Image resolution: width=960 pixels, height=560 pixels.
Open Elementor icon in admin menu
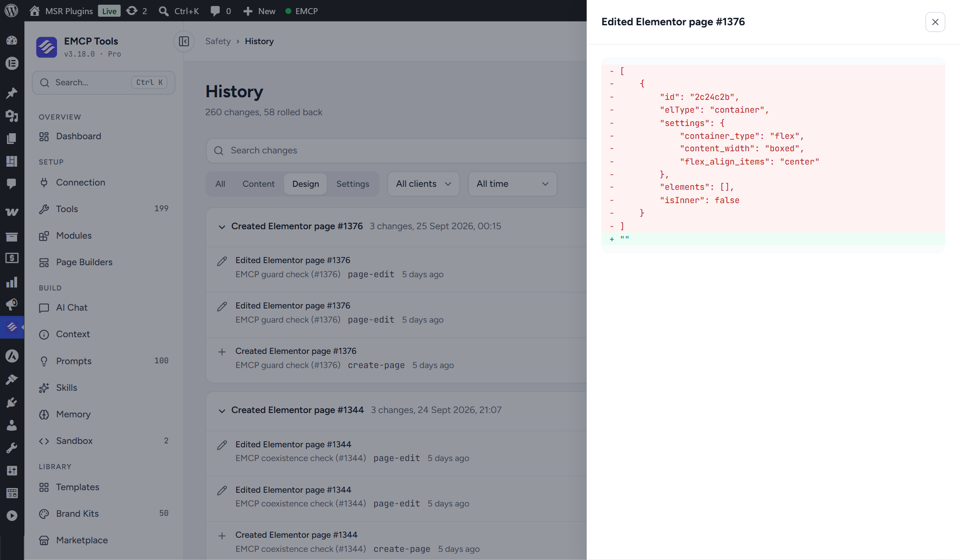pos(12,63)
